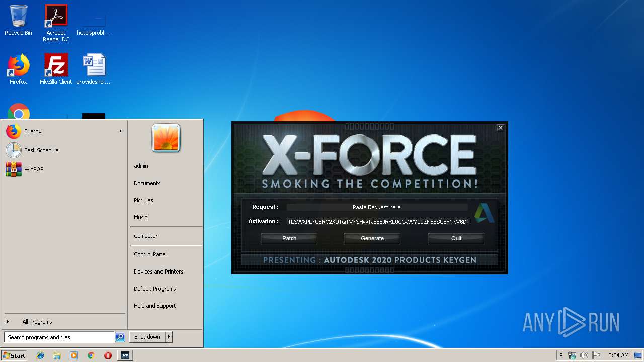Image resolution: width=644 pixels, height=362 pixels.
Task: Open Chrome from the taskbar
Action: tap(91, 355)
